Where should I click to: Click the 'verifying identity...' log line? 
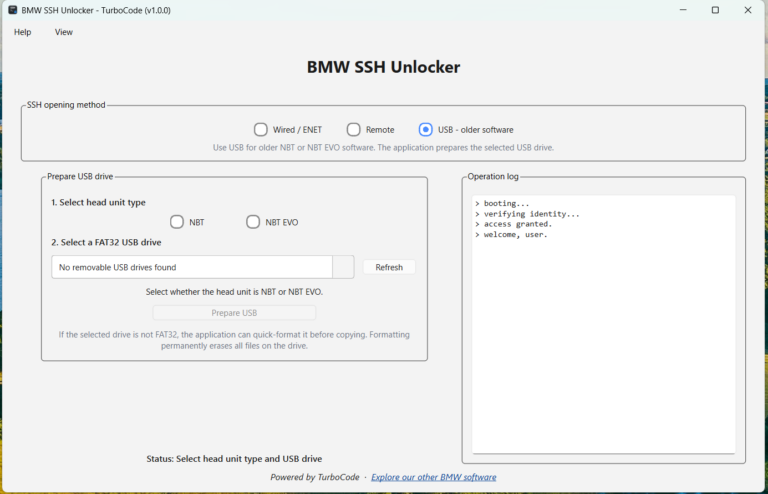tap(527, 214)
